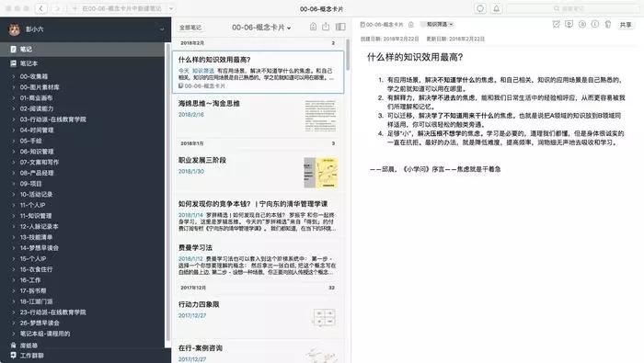The image size is (644, 363).
Task: Open the note 行动力四象限
Action: 258,316
